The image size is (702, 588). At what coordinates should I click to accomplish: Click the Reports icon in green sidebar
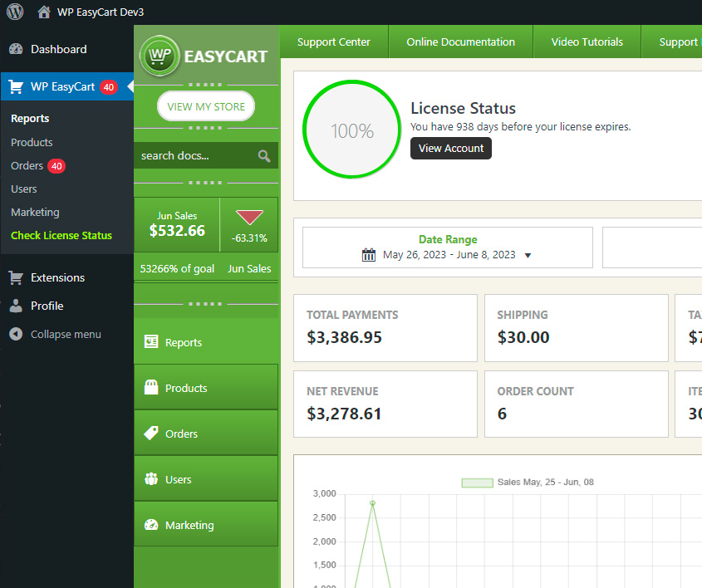pyautogui.click(x=151, y=342)
